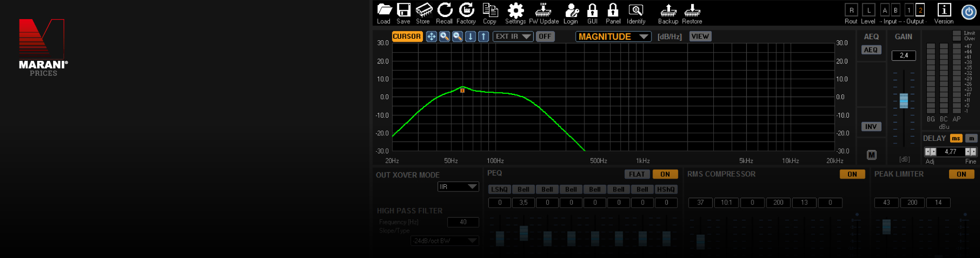Viewport: 980px width, 258px height.
Task: Switch to the Rout page
Action: tap(851, 10)
